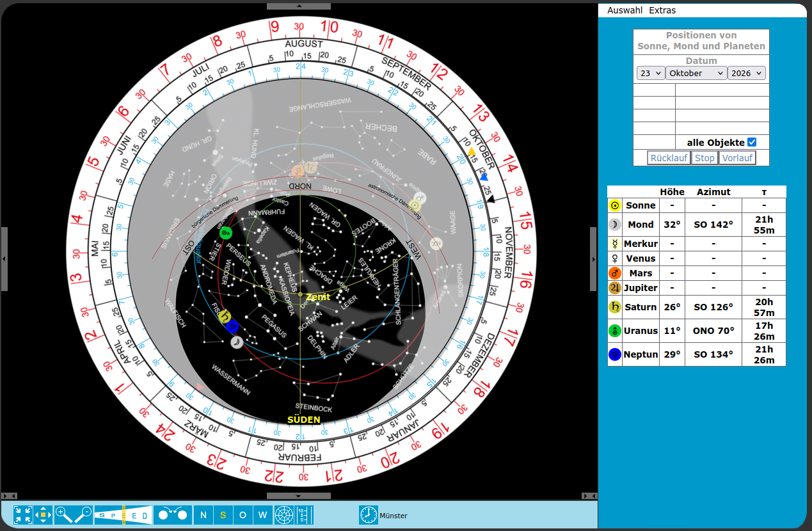This screenshot has height=531, width=812.
Task: Click the Stop button
Action: (x=705, y=158)
